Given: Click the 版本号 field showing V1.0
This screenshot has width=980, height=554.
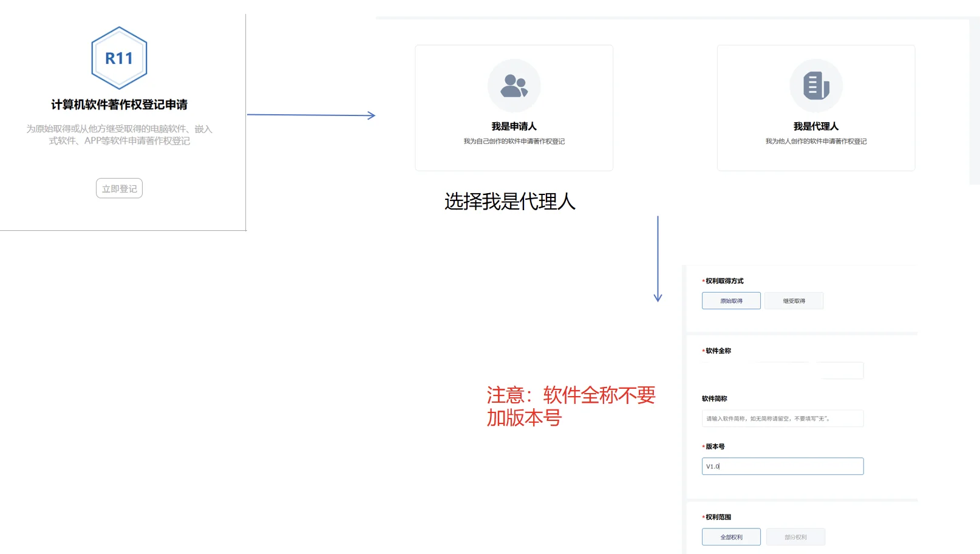Looking at the screenshot, I should pyautogui.click(x=782, y=466).
